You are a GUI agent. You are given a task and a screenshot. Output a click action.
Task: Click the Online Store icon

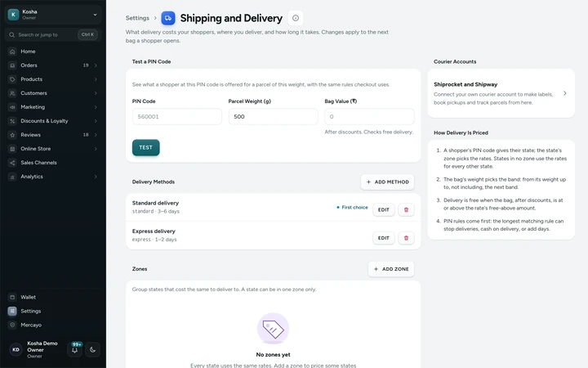click(12, 149)
